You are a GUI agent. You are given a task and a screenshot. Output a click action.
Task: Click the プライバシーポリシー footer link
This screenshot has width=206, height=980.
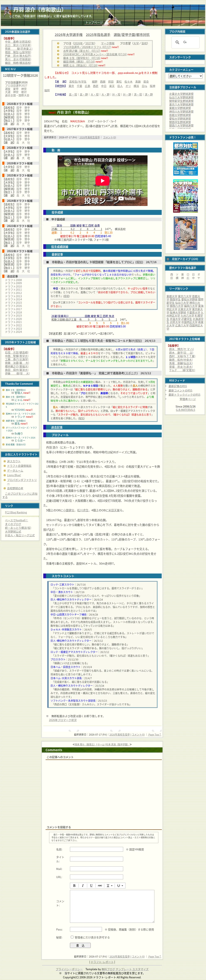pos(69,969)
